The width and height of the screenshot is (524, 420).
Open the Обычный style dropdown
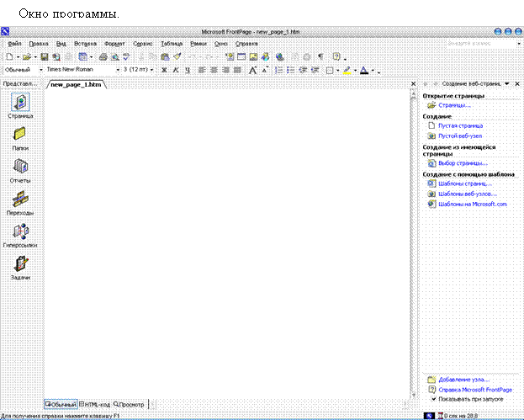pyautogui.click(x=41, y=70)
